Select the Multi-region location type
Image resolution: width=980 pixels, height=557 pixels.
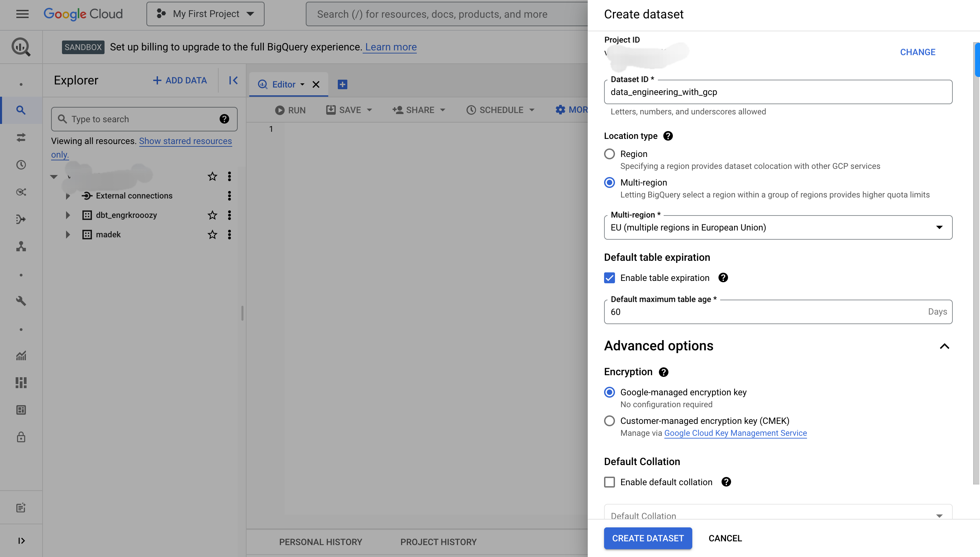point(609,182)
